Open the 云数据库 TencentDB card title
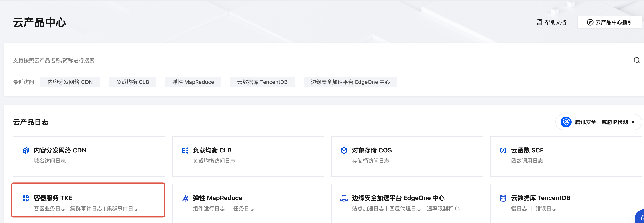The image size is (644, 223). coord(541,198)
